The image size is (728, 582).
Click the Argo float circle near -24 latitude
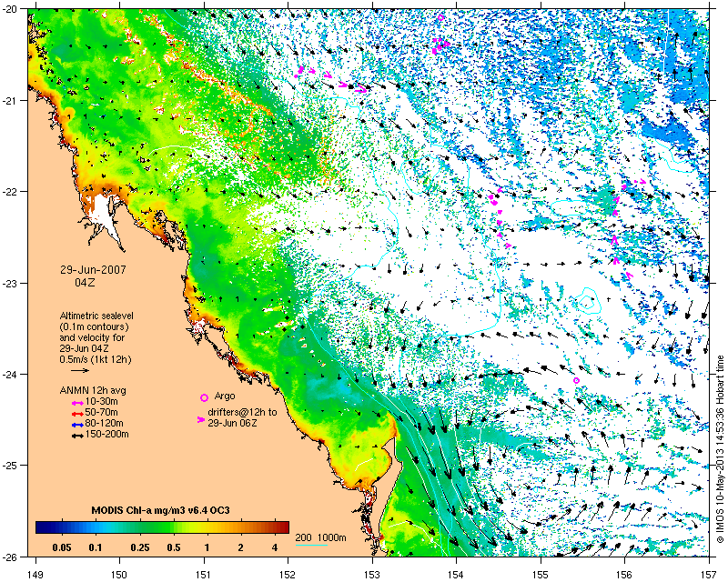coord(576,381)
